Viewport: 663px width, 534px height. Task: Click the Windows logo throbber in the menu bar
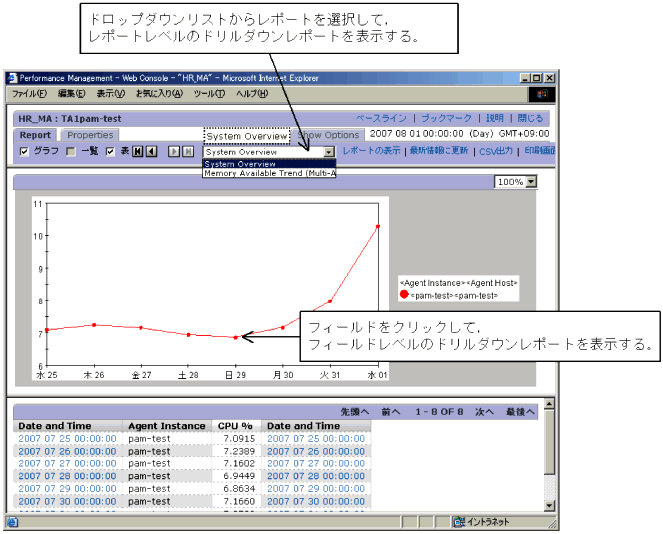pos(542,94)
